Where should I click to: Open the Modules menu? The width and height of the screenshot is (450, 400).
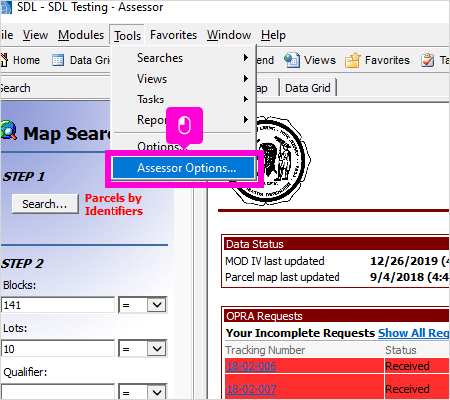coord(81,35)
